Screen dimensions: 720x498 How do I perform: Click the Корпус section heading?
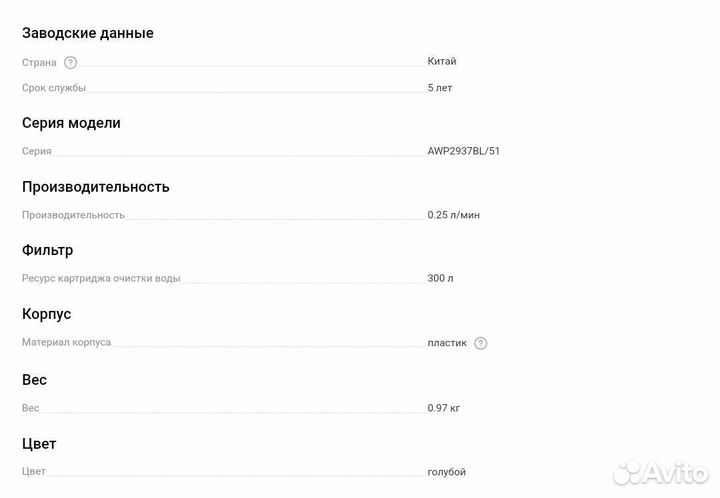coord(47,314)
